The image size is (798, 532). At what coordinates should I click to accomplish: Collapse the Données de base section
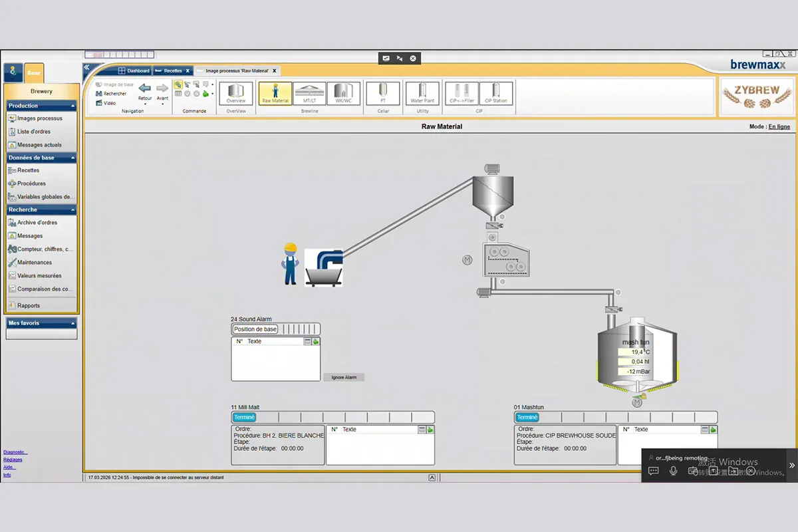pyautogui.click(x=72, y=158)
